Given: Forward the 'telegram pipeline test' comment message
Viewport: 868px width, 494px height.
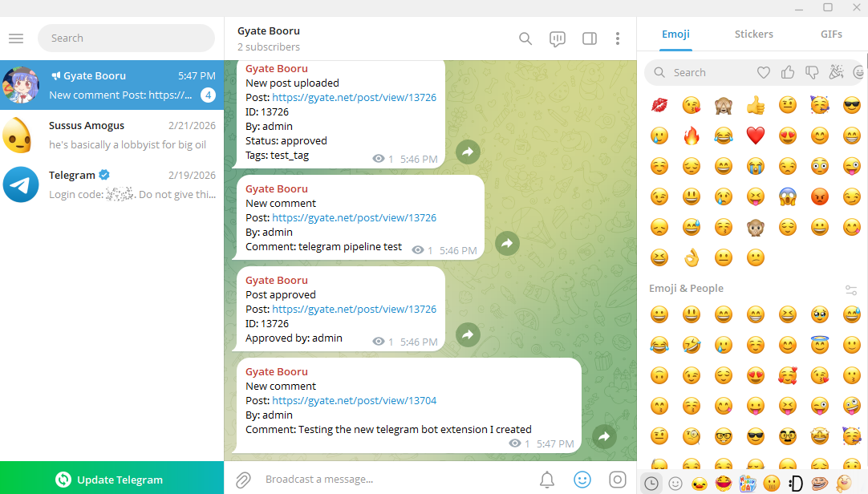Looking at the screenshot, I should tap(507, 243).
